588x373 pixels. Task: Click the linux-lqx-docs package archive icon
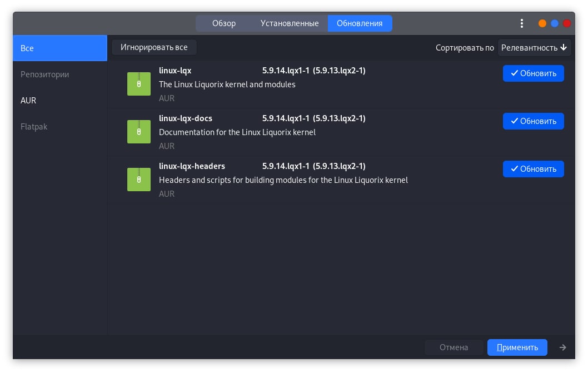pyautogui.click(x=138, y=132)
